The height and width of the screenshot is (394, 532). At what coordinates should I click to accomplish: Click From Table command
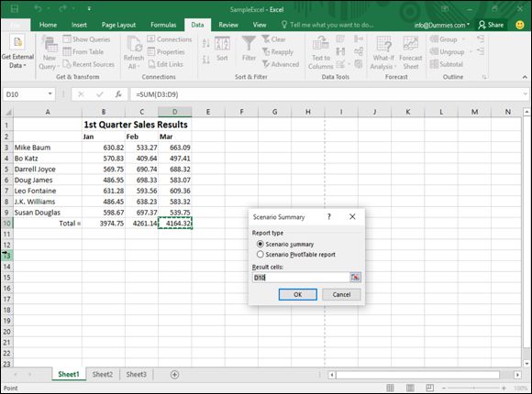(83, 52)
